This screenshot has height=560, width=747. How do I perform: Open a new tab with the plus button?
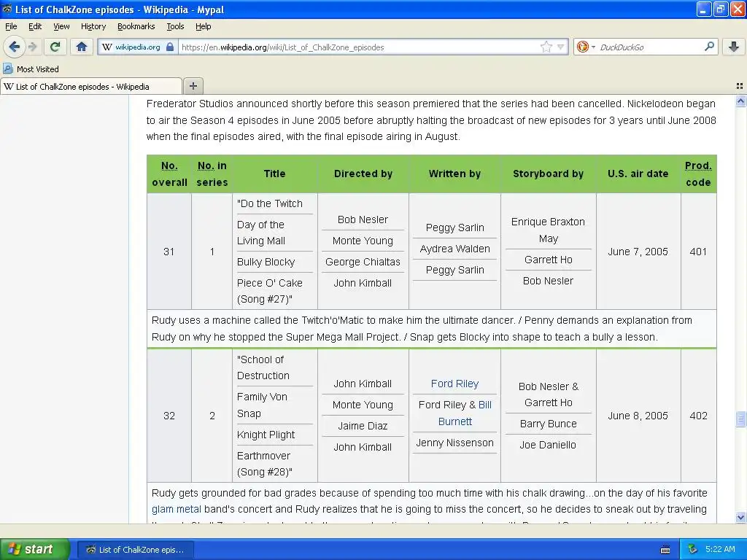coord(193,86)
